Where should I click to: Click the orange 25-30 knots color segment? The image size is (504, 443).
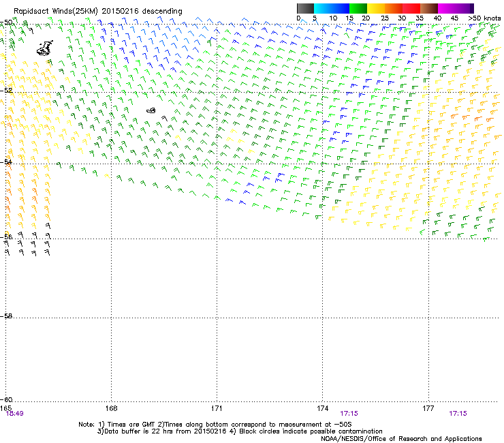[394, 8]
